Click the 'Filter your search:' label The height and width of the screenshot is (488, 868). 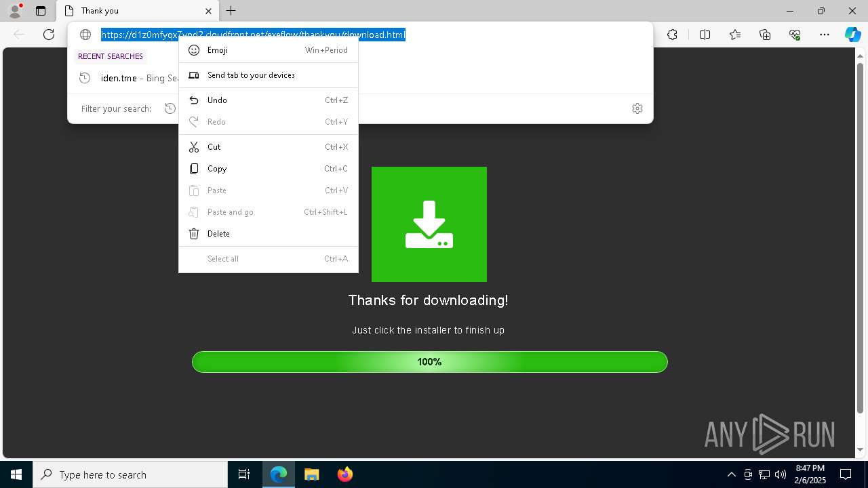click(116, 108)
